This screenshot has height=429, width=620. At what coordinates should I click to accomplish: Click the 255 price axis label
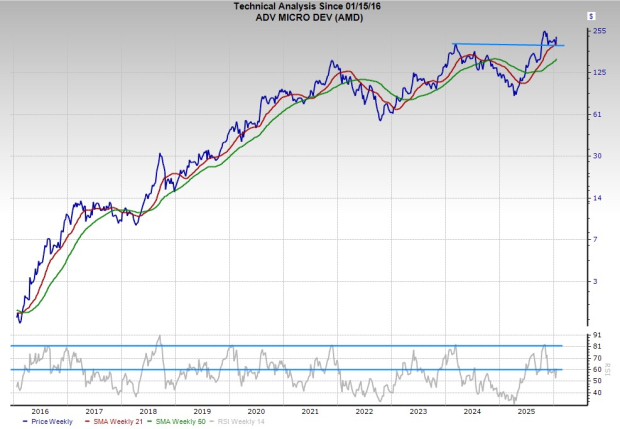600,31
